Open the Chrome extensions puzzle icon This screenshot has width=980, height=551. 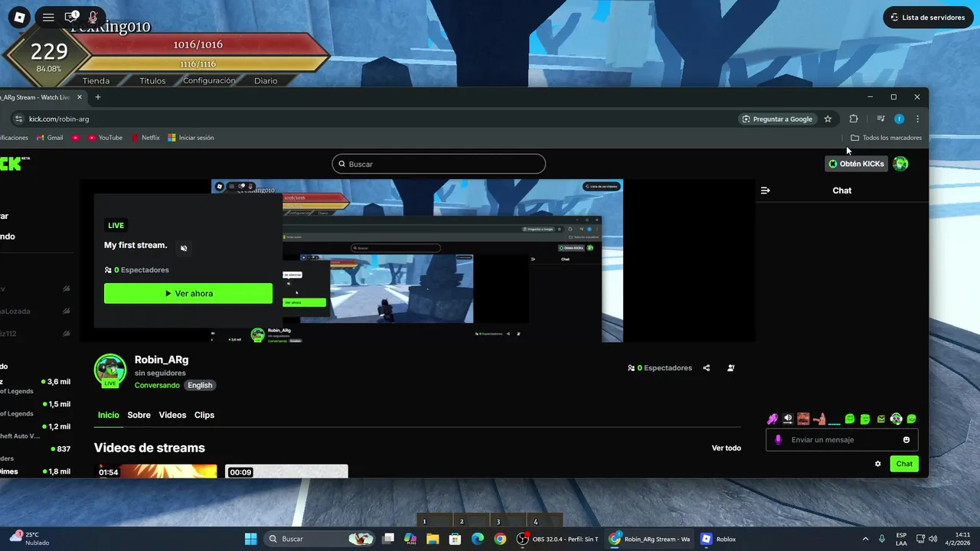tap(854, 119)
